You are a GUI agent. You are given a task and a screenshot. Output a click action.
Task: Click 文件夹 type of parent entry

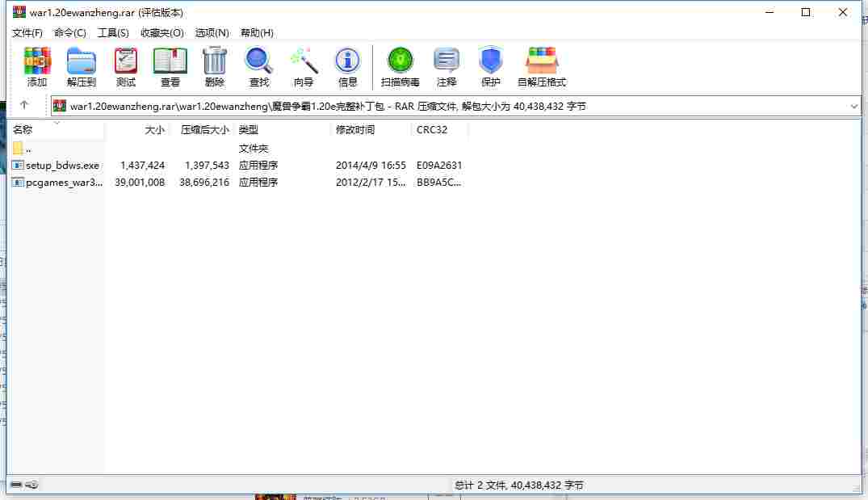pyautogui.click(x=254, y=149)
